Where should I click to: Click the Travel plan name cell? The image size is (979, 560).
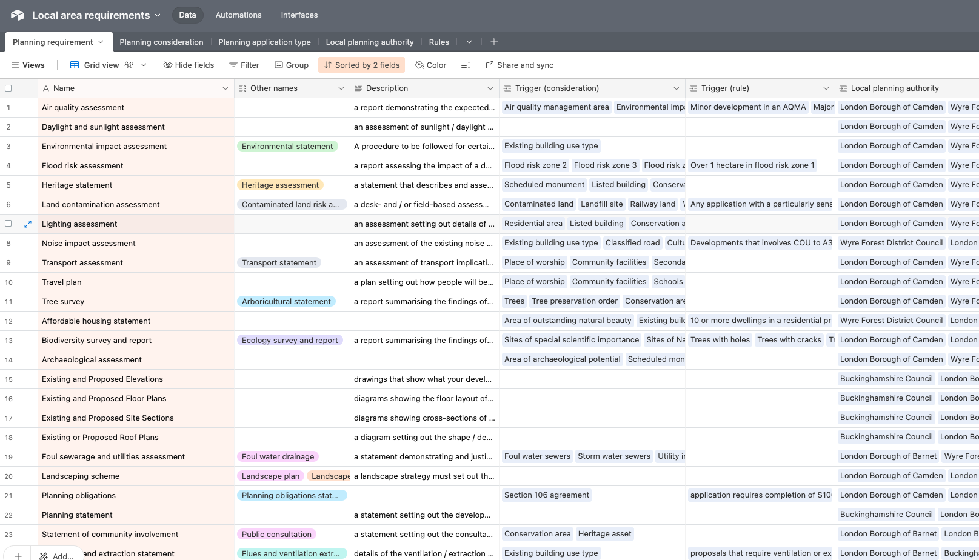[136, 282]
